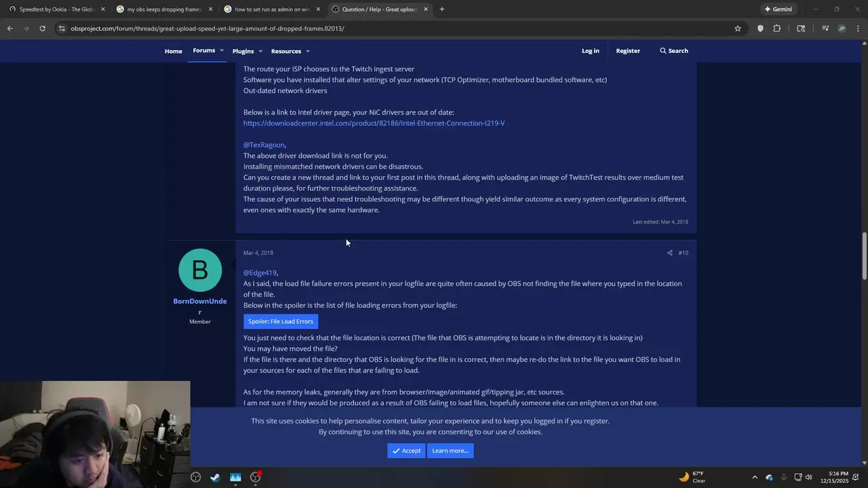Open the OBS icon with red badge
Viewport: 868px width, 488px height.
[x=256, y=477]
